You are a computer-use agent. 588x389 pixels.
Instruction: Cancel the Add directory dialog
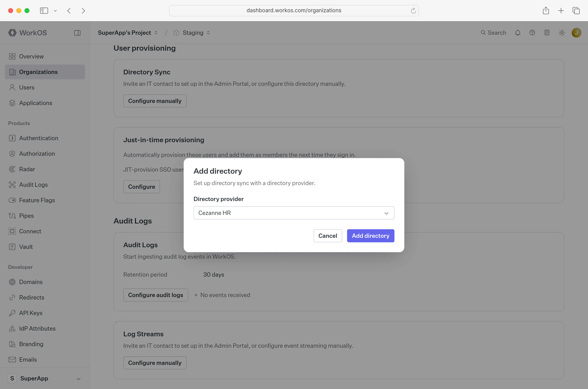328,236
